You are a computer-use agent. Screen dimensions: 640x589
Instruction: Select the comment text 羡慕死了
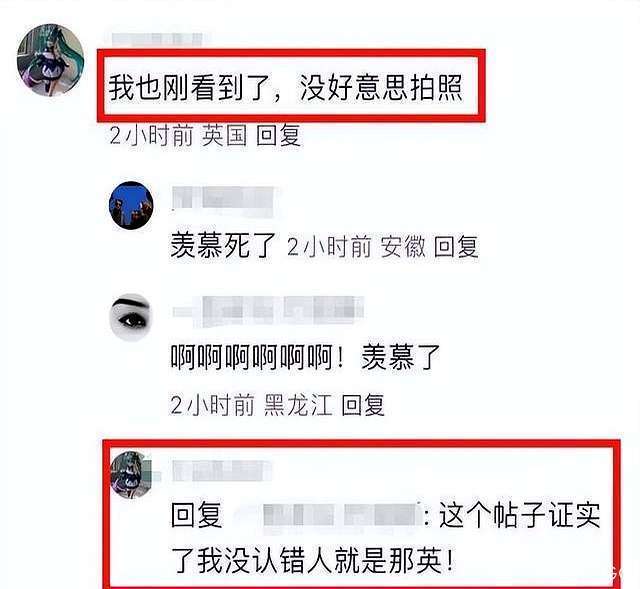[x=223, y=246]
